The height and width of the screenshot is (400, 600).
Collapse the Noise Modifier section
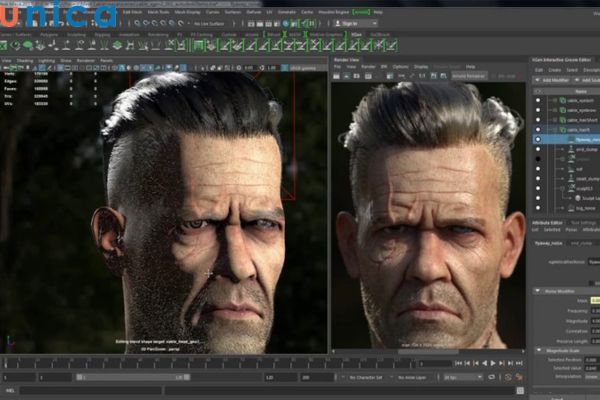(535, 291)
